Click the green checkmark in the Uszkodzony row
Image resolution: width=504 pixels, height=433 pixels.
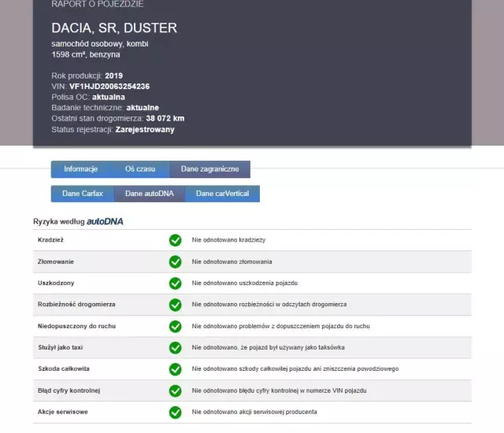click(175, 283)
